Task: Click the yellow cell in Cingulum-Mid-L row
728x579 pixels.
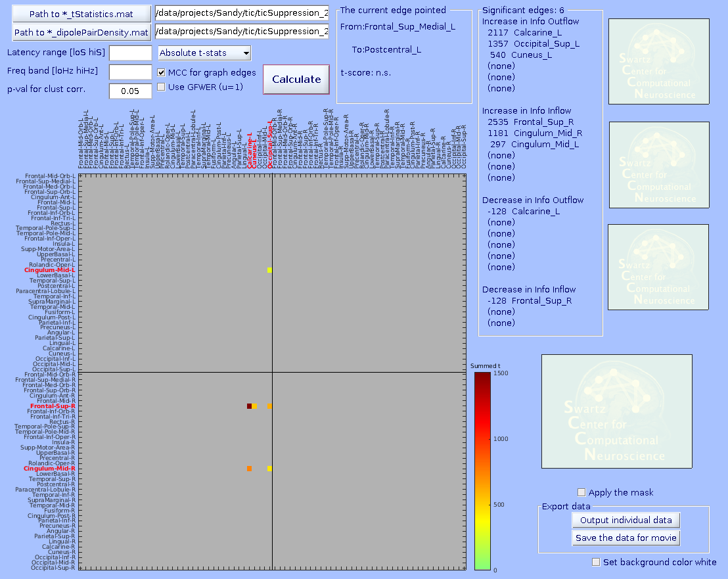Action: click(x=269, y=270)
